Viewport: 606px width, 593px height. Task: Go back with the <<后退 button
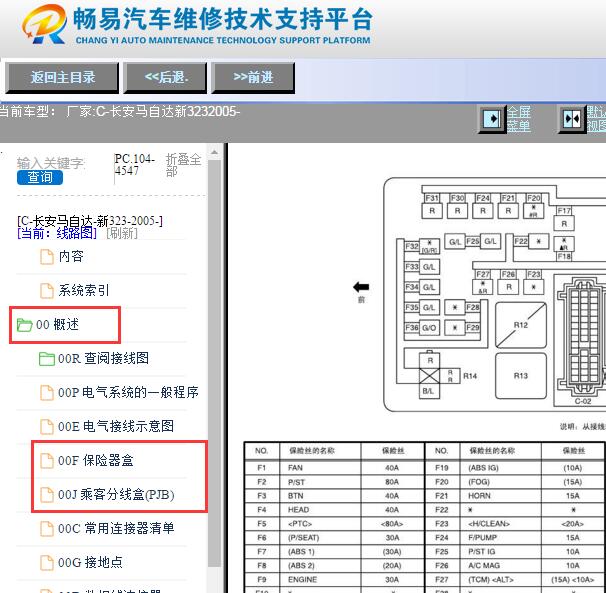(165, 77)
